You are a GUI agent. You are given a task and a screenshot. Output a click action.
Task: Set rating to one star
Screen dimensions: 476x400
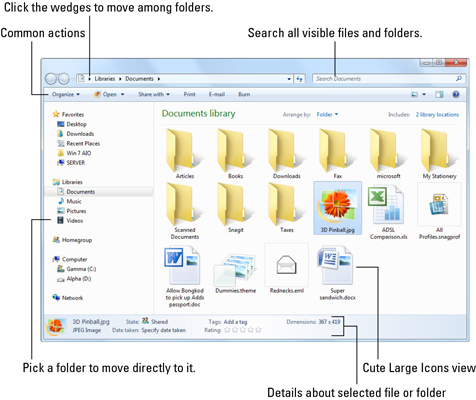point(227,330)
